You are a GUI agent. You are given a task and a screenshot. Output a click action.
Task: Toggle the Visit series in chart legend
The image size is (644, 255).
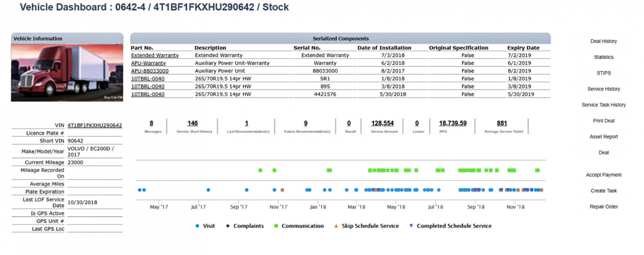tap(205, 226)
